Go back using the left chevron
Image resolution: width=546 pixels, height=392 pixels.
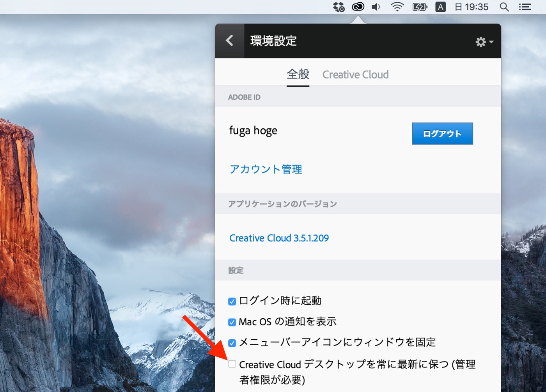click(230, 41)
